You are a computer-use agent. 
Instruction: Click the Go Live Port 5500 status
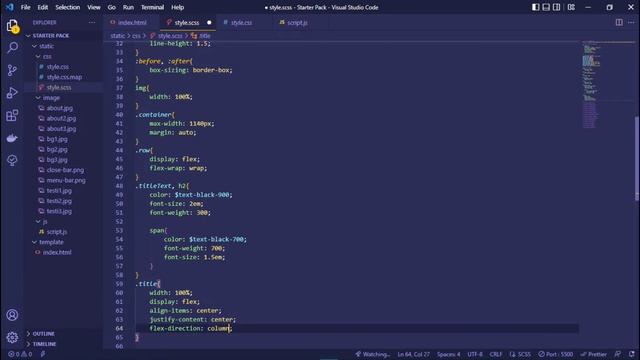[x=556, y=354]
